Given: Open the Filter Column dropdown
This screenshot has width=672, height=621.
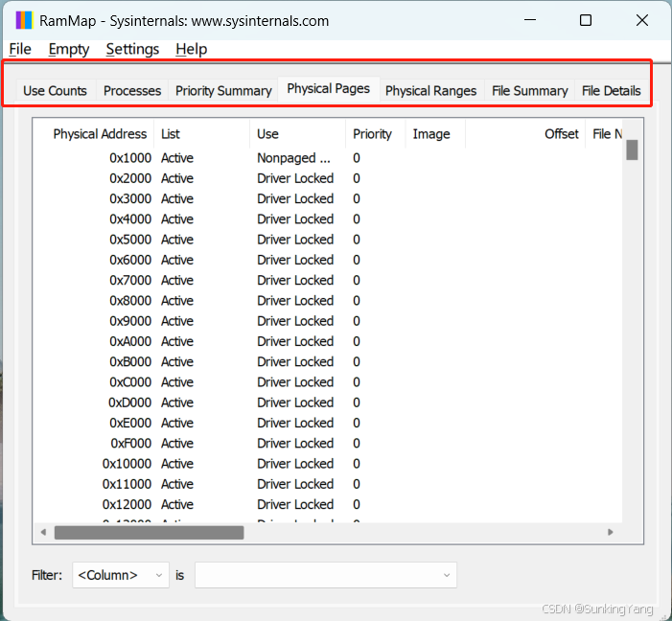Looking at the screenshot, I should (x=121, y=575).
